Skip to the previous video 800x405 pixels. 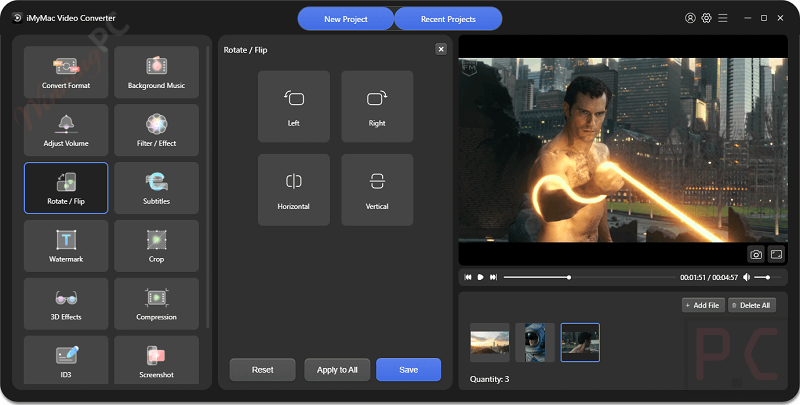467,277
